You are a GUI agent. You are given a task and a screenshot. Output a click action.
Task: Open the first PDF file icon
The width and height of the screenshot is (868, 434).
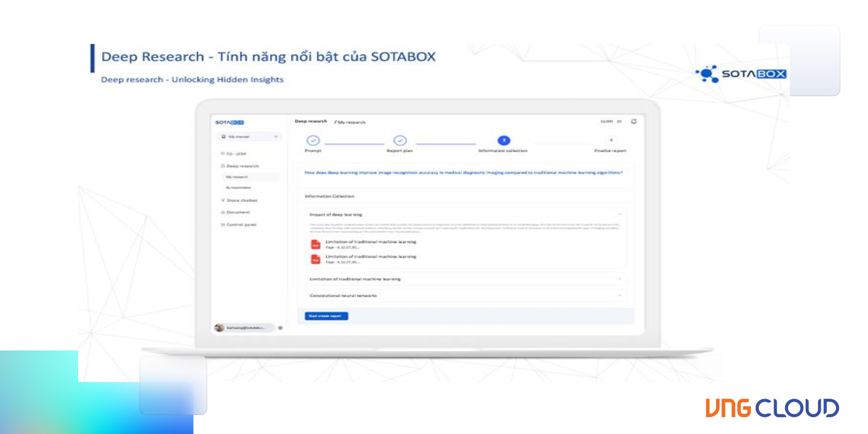tap(315, 245)
